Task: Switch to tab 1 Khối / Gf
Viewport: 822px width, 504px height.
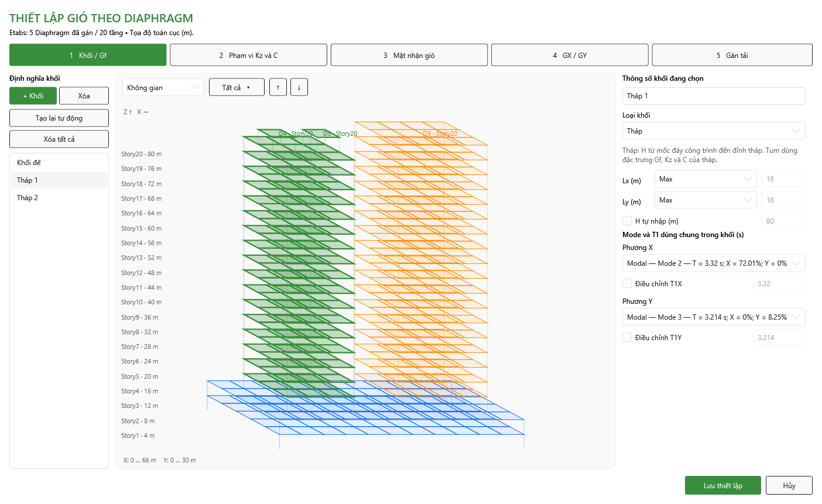Action: [x=88, y=55]
